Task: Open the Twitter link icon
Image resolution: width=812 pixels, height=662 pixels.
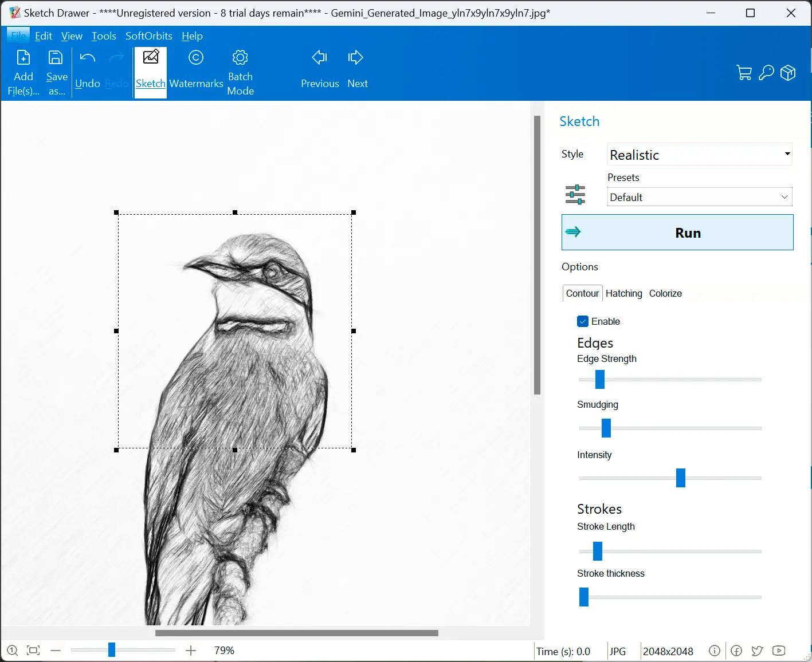Action: point(757,651)
